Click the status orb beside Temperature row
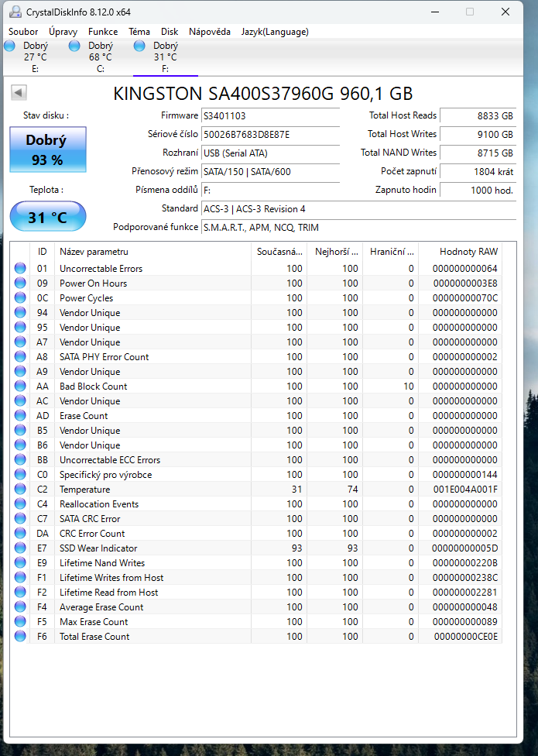Image resolution: width=538 pixels, height=756 pixels. pos(20,490)
